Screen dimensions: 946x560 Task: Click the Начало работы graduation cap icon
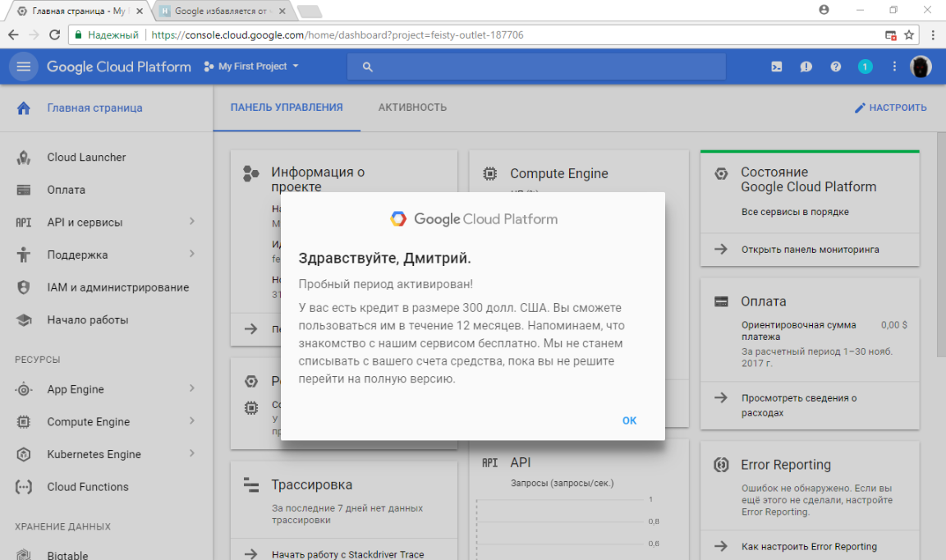coord(24,320)
